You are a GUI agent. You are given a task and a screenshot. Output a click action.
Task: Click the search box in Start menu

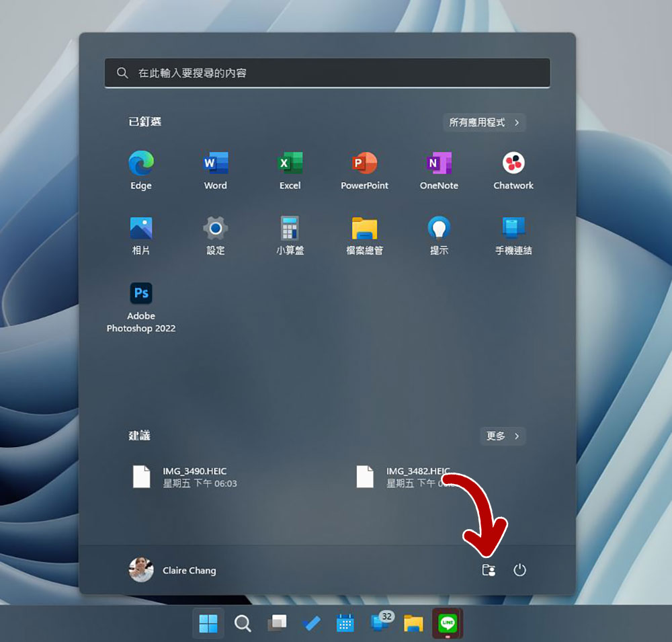point(327,73)
